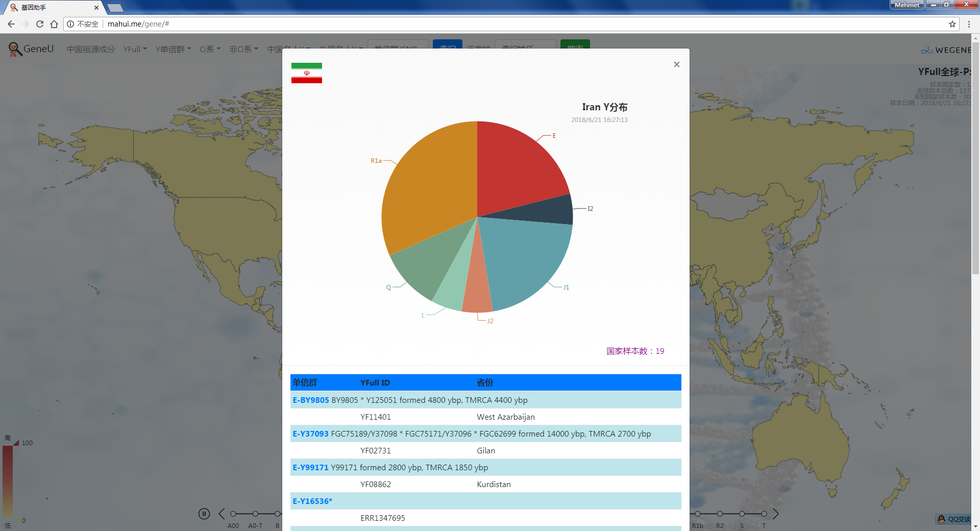The image size is (980, 531).
Task: Open the 中国祖源成分 menu item
Action: (x=90, y=49)
